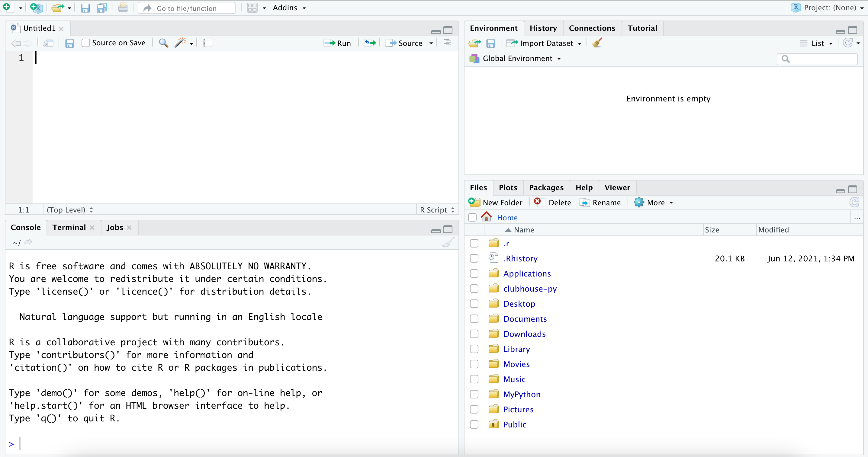868x457 pixels.
Task: Compile report from the current document
Action: tap(207, 43)
